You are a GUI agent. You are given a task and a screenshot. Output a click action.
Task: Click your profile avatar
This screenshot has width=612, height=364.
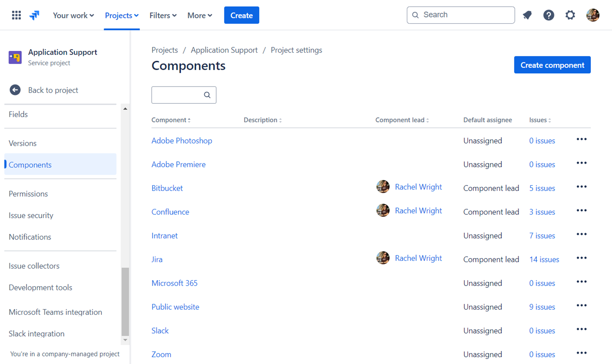point(593,15)
